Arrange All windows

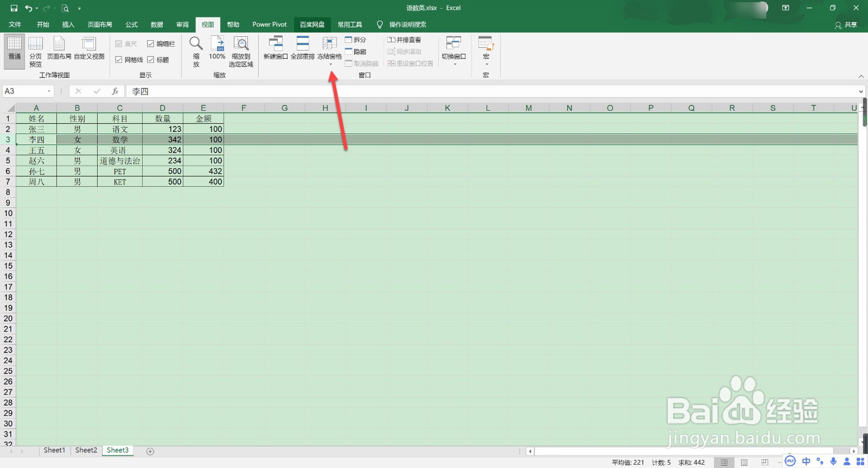coord(303,48)
